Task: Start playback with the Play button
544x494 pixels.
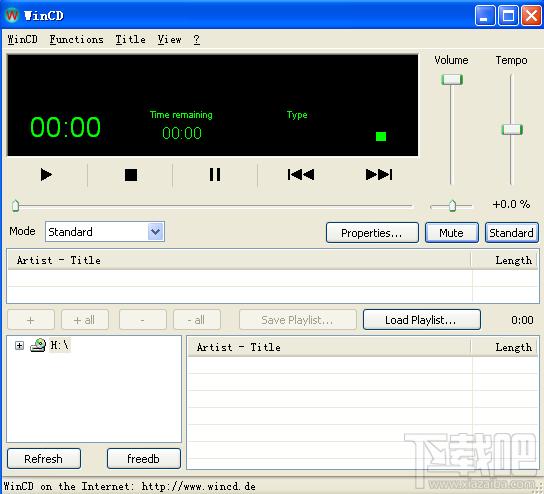Action: pos(46,174)
